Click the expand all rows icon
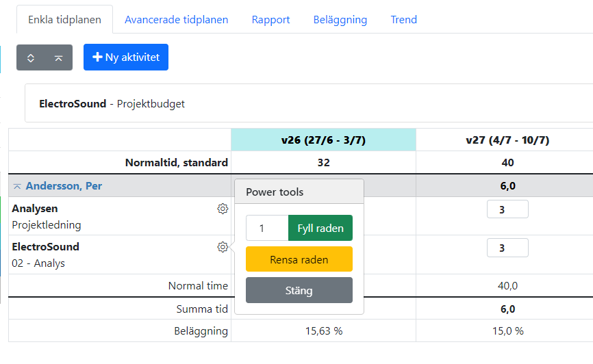 [x=31, y=58]
